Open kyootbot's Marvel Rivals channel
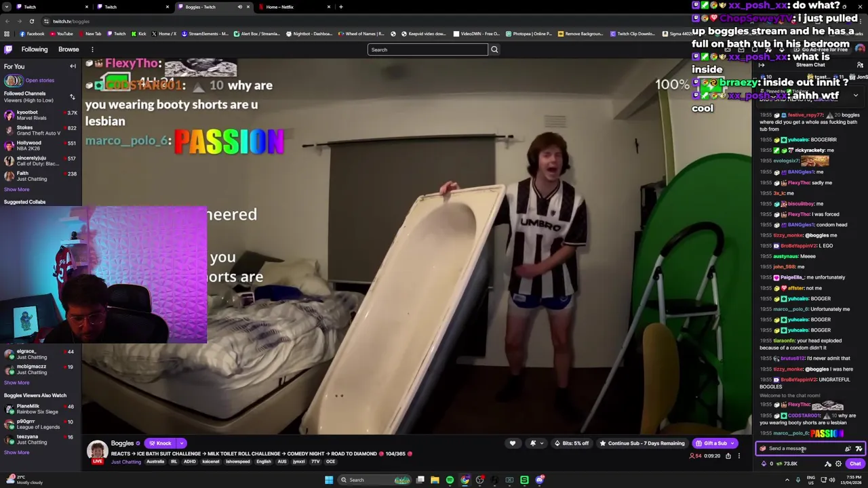 (x=41, y=115)
